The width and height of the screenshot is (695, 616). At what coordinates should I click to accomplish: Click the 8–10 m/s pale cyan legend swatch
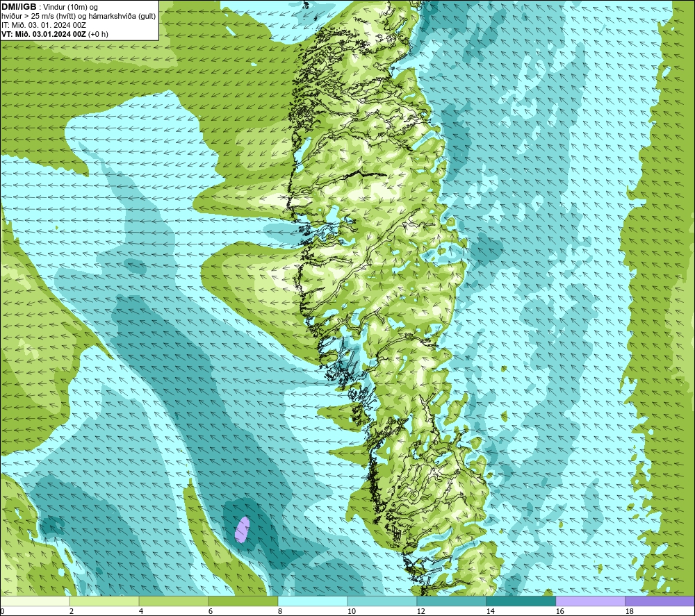tap(313, 601)
